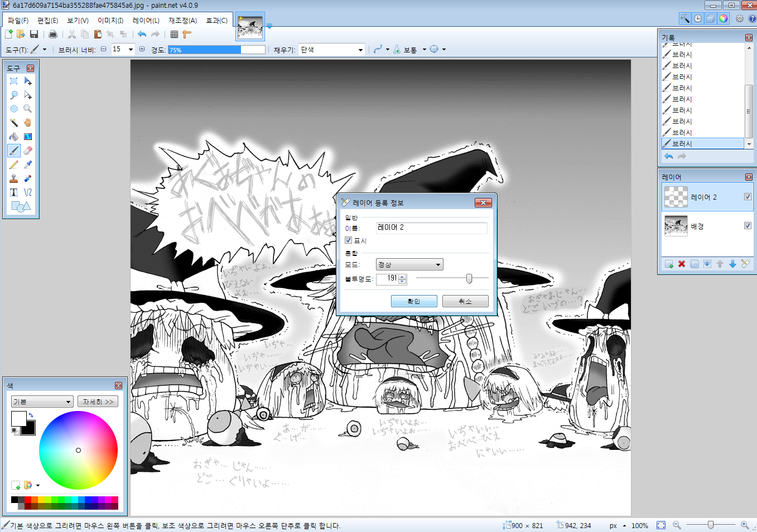Select the Clone Stamp tool

pos(14,178)
